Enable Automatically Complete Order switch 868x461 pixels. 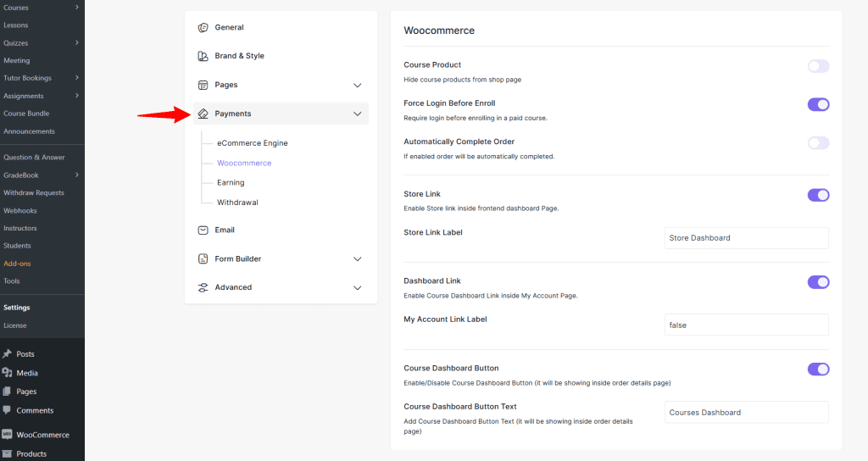tap(818, 143)
